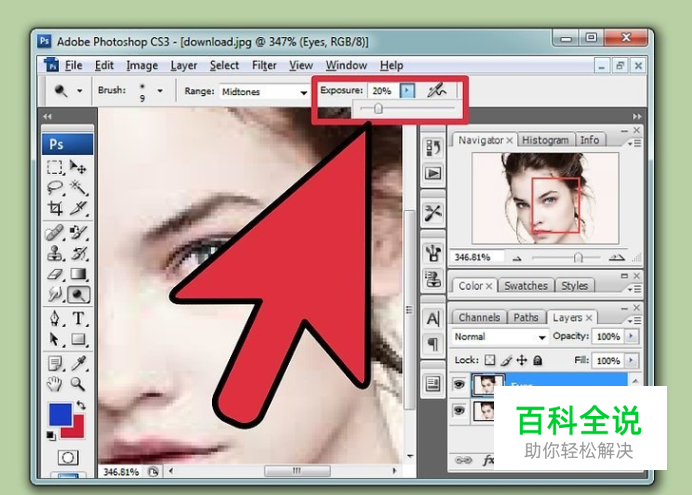Select the Healing Brush tool
The image size is (692, 495).
[x=55, y=232]
